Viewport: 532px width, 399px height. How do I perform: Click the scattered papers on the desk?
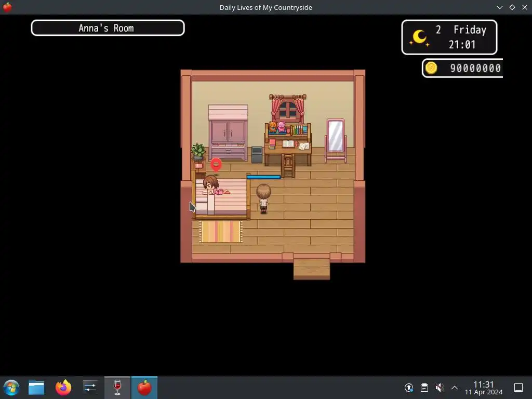coord(303,146)
